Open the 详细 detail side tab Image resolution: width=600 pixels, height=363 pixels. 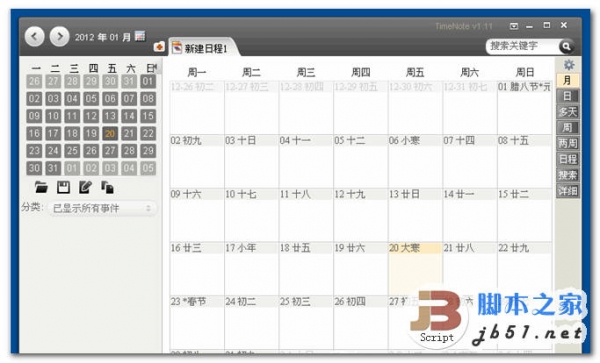(x=568, y=191)
